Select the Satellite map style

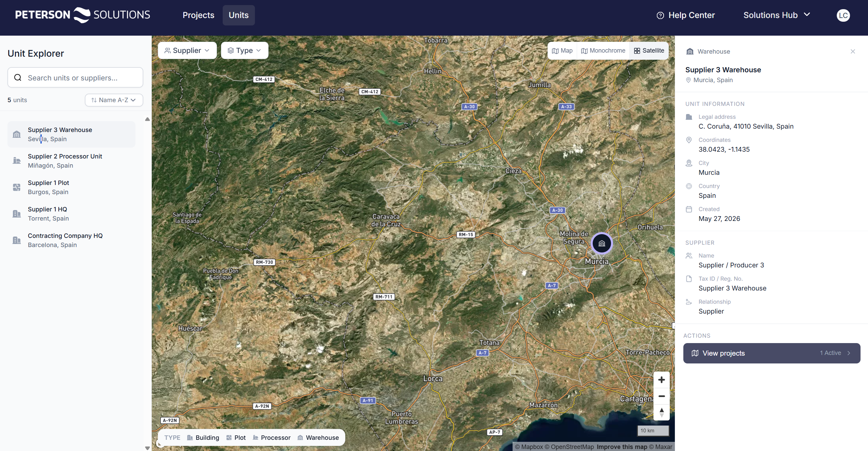pyautogui.click(x=649, y=51)
